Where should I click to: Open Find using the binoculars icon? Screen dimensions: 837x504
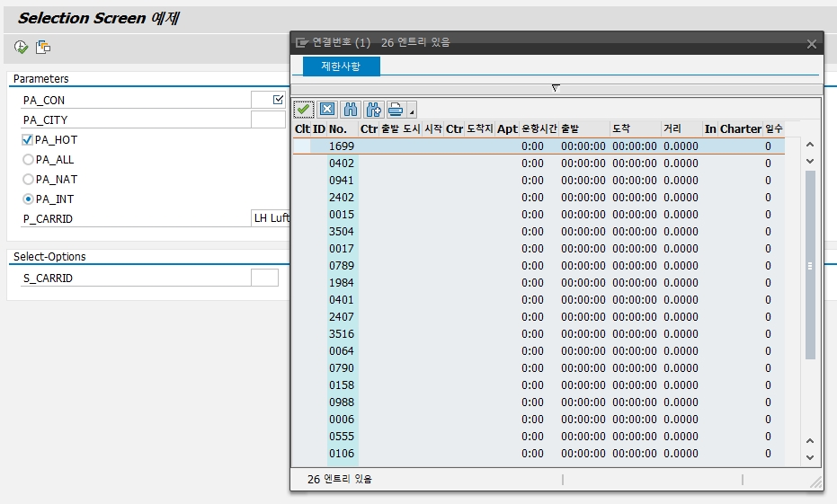click(x=351, y=110)
